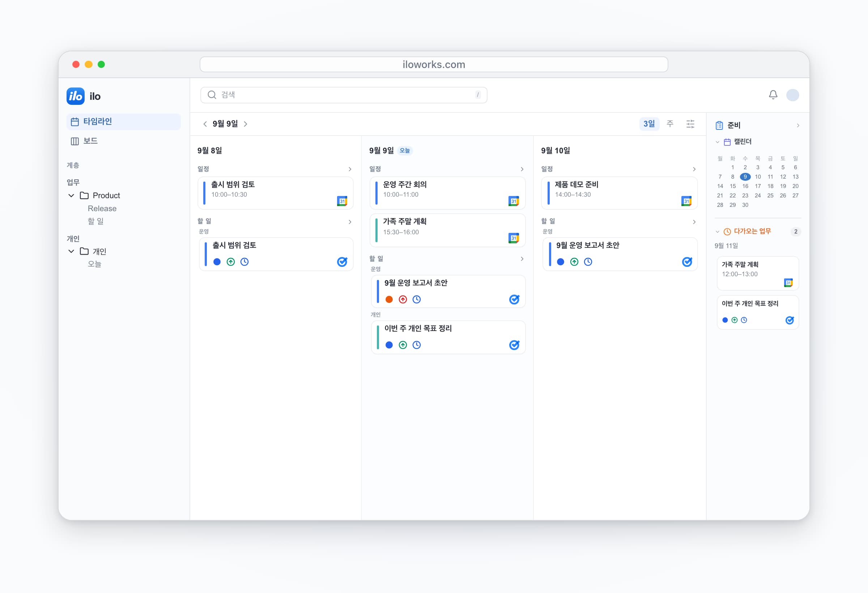This screenshot has width=868, height=593.
Task: Click Google Calendar icon on 운영 주간 회의
Action: 514,201
